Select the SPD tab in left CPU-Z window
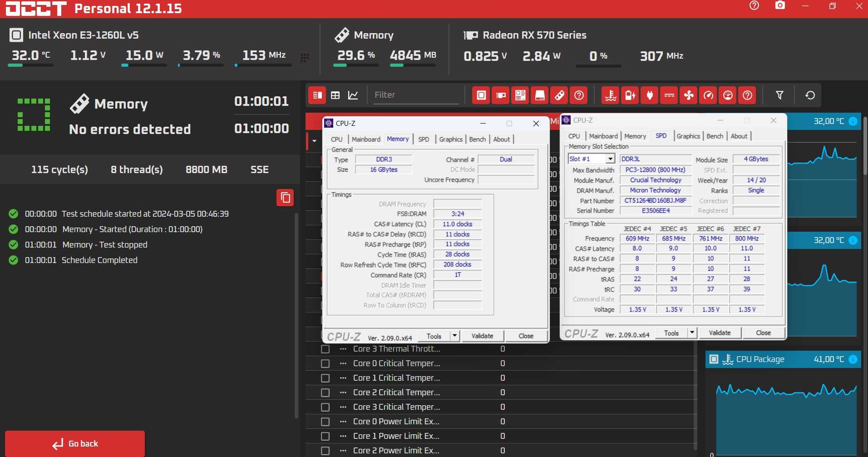Image resolution: width=868 pixels, height=457 pixels. [424, 139]
